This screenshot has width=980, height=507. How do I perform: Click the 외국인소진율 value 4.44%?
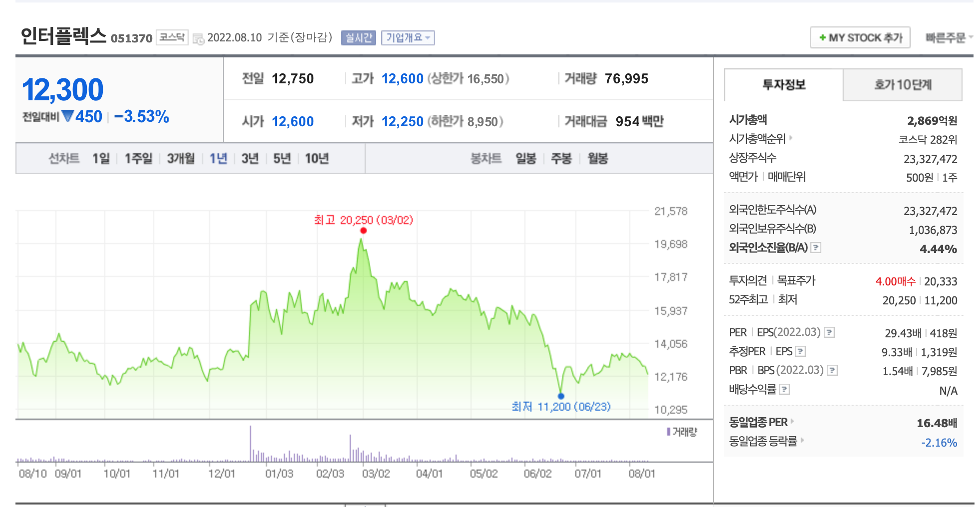point(939,249)
